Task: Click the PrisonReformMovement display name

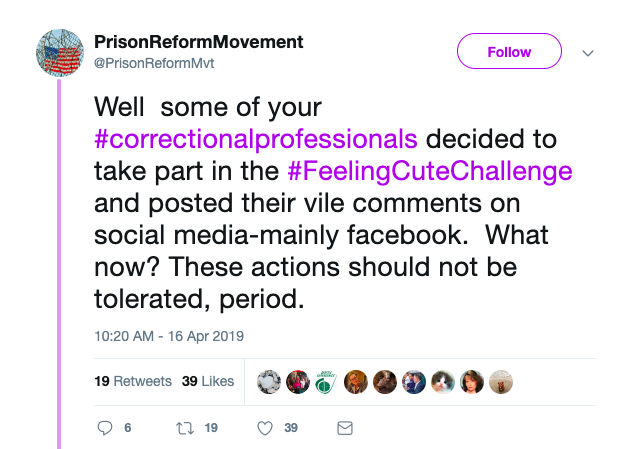Action: (198, 42)
